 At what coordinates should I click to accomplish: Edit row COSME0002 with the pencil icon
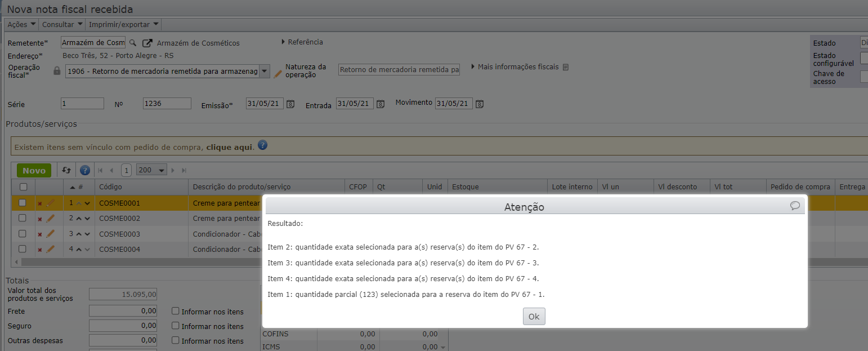tap(50, 217)
